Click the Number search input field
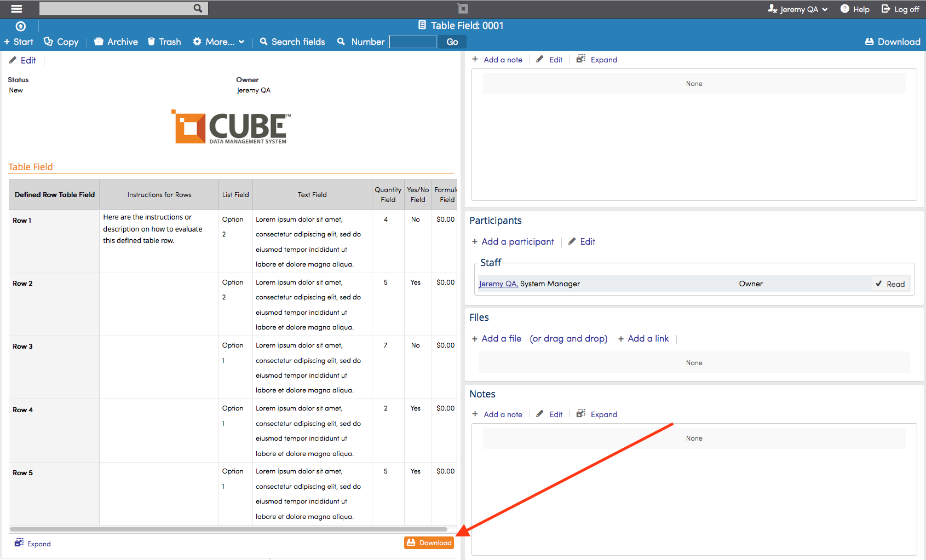 point(412,42)
